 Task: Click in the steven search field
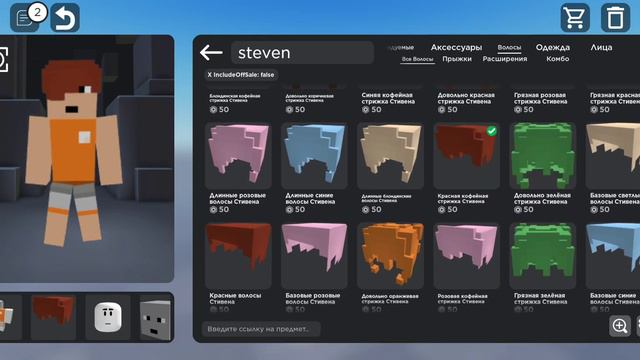pyautogui.click(x=302, y=53)
